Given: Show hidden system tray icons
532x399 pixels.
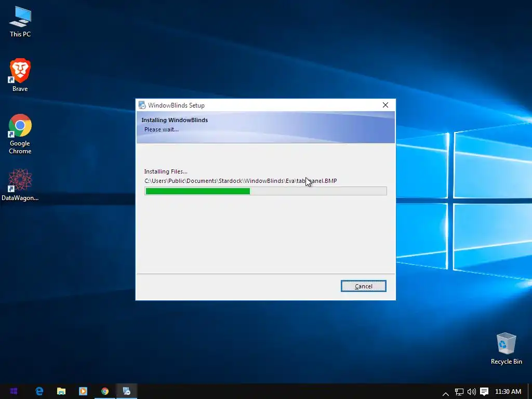Looking at the screenshot, I should pyautogui.click(x=445, y=393).
